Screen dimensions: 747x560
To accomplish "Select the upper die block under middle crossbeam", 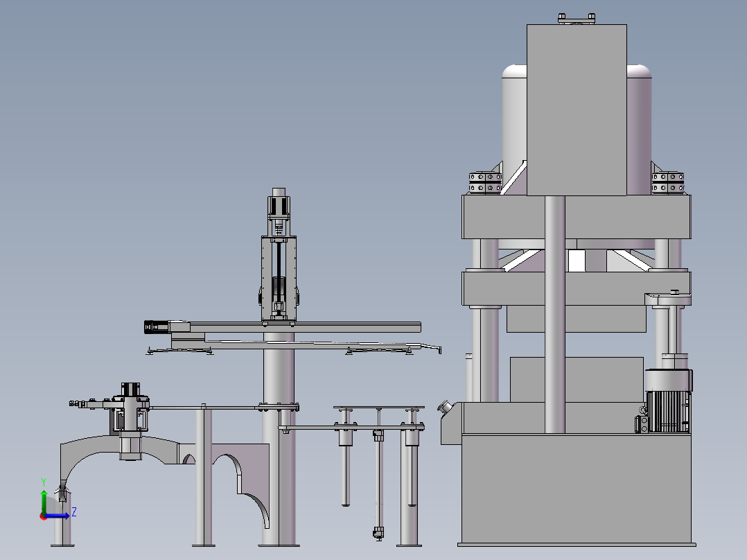I will [x=577, y=318].
